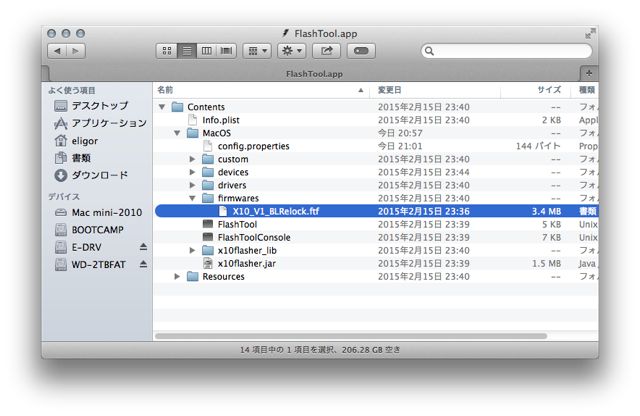Click the firmwares folder icon
The image size is (640, 416).
(208, 198)
